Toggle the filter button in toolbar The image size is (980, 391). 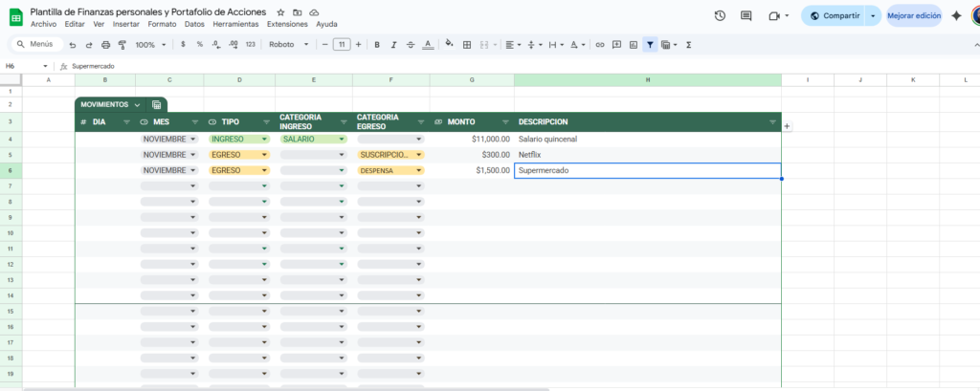click(x=650, y=44)
